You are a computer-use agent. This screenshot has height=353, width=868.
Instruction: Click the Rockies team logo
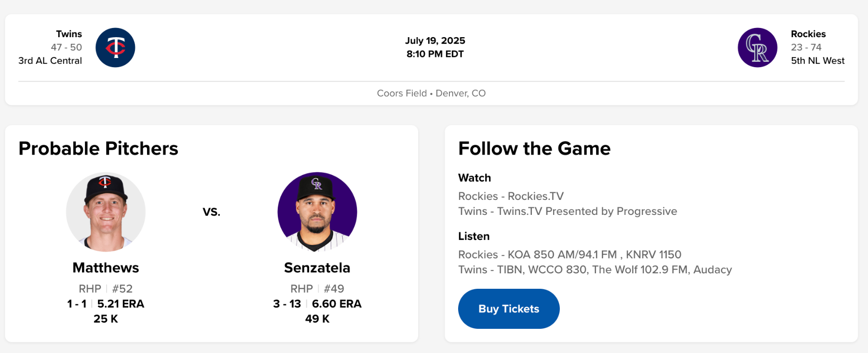[757, 47]
